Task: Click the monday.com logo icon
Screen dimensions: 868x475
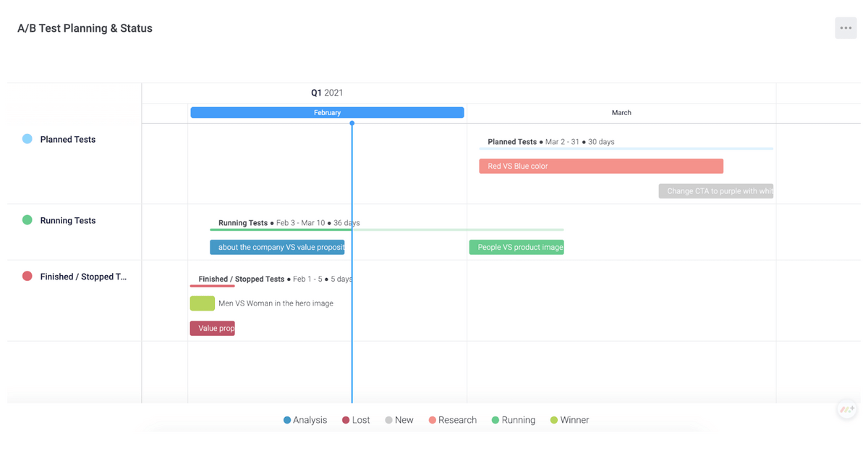Action: [846, 409]
